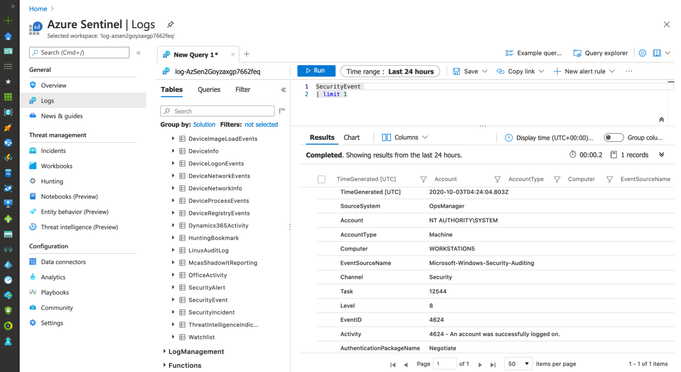Screen dimensions: 681x372
Task: Open the New alert rule dropdown
Action: click(x=584, y=71)
